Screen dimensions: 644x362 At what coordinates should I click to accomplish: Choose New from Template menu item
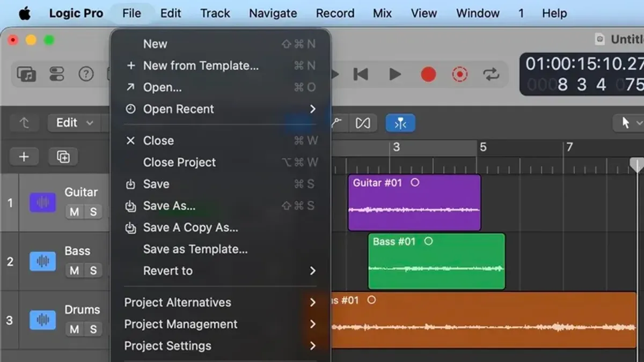click(x=221, y=66)
